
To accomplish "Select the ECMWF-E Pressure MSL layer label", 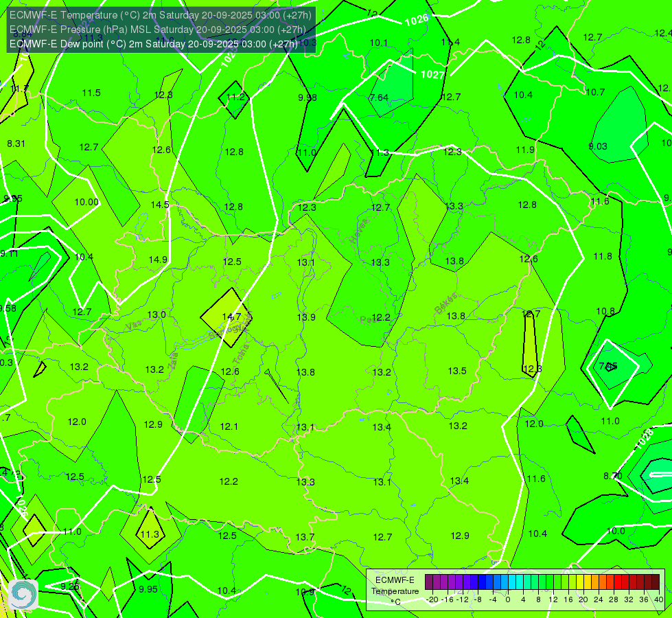I will pos(157,30).
